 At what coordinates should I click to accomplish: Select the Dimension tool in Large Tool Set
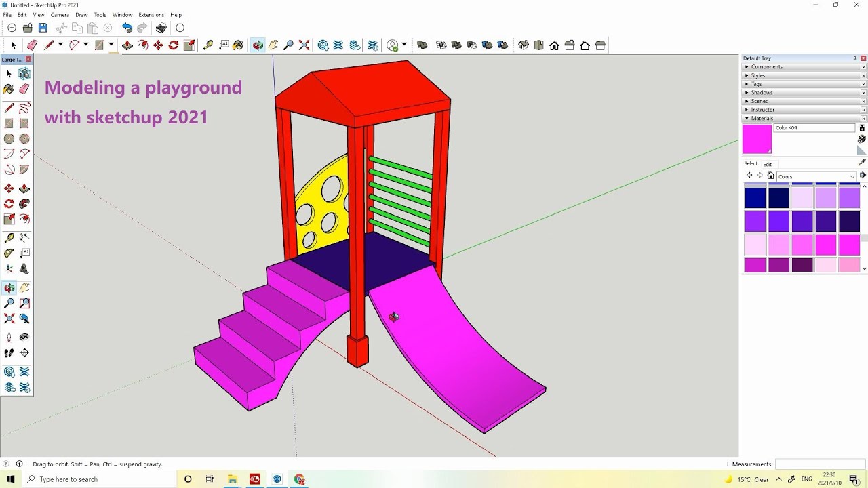point(24,238)
